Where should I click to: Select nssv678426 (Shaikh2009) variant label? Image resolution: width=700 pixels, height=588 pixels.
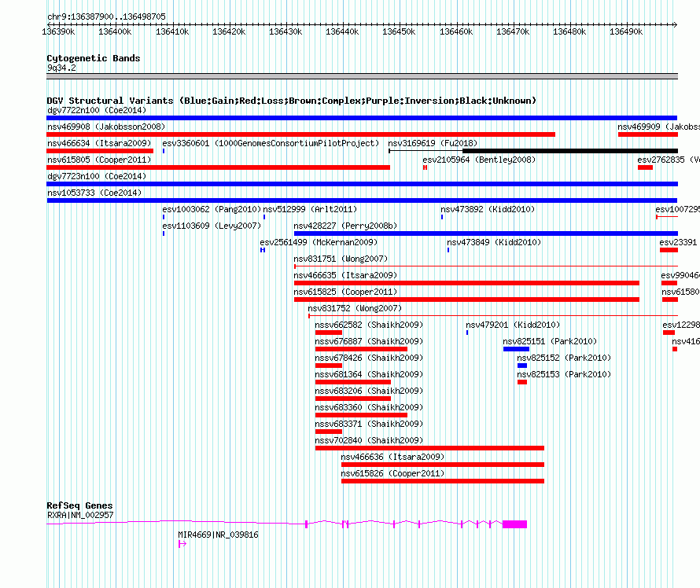(x=369, y=358)
